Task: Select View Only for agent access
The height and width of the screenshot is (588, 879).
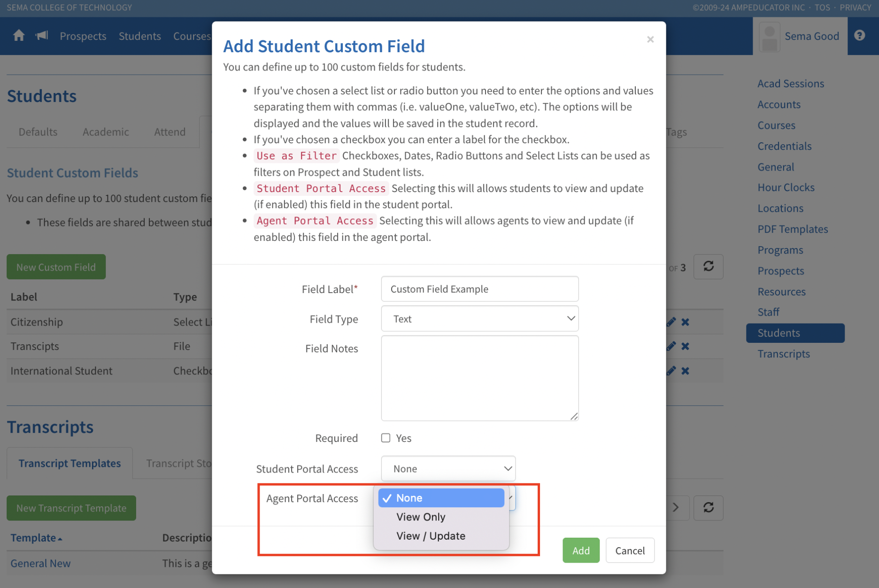Action: [421, 517]
